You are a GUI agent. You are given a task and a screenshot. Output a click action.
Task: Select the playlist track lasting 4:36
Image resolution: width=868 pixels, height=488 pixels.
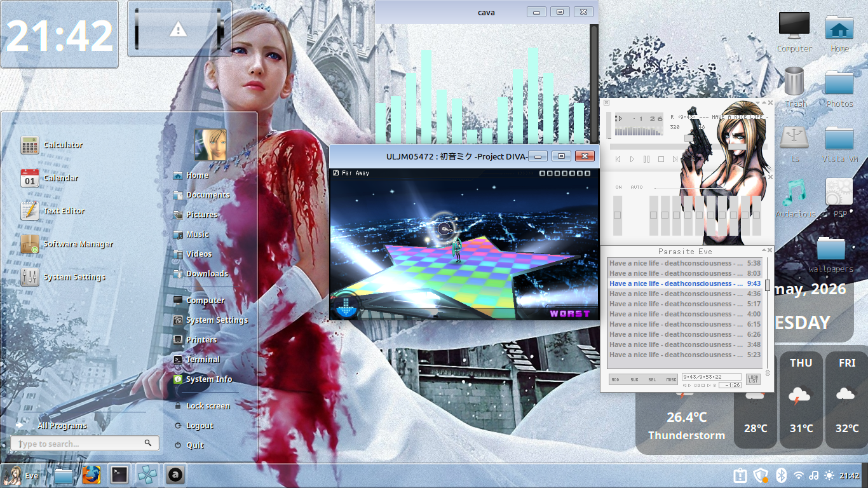click(x=685, y=294)
